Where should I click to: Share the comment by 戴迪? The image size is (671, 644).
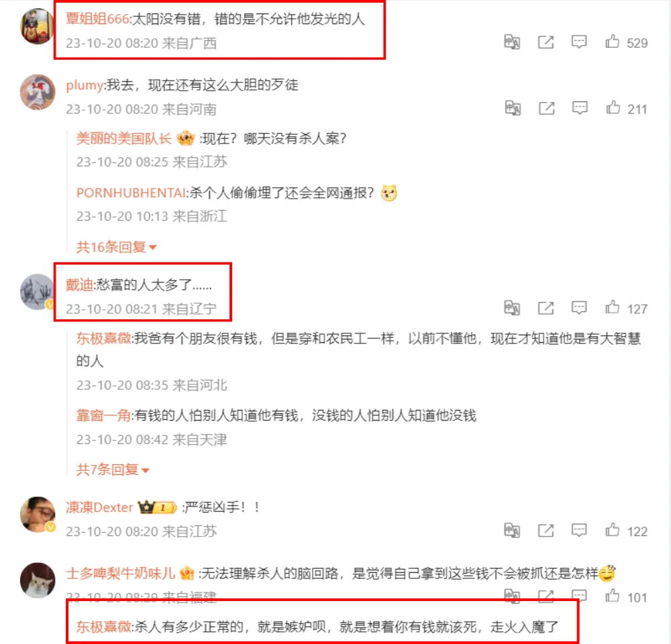546,308
